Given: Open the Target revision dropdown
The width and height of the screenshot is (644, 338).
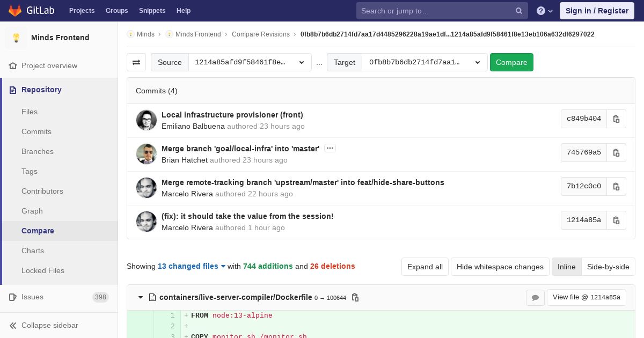Looking at the screenshot, I should [x=425, y=62].
